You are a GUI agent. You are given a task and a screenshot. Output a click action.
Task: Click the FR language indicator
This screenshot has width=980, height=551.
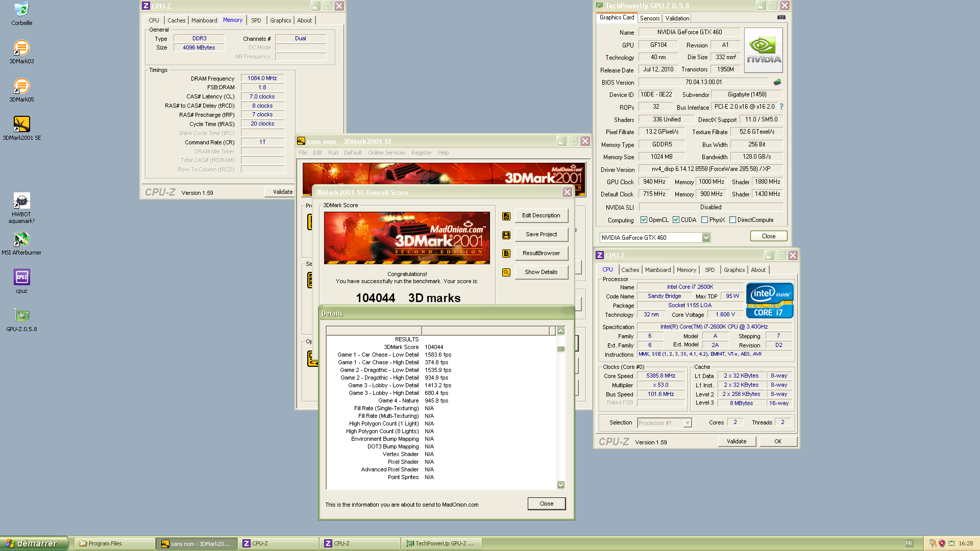(x=909, y=543)
